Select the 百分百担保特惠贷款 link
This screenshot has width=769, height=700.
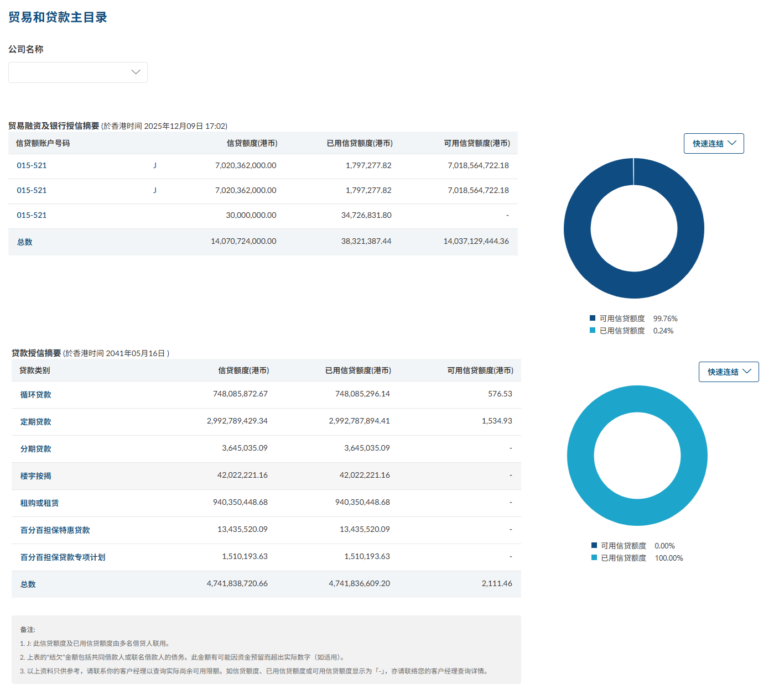[x=55, y=530]
